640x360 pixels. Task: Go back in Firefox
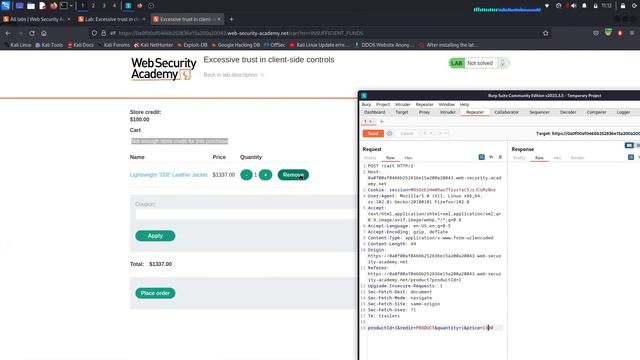point(8,33)
